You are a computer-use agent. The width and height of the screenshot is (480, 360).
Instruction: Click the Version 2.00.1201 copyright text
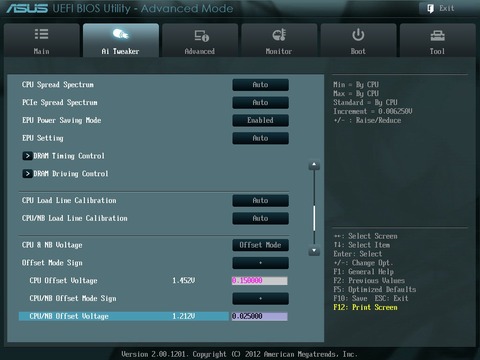click(239, 354)
